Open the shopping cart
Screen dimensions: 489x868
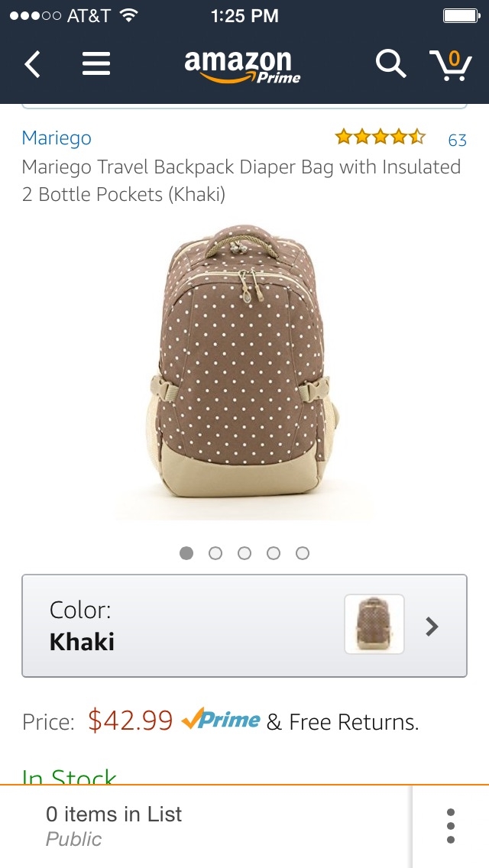pyautogui.click(x=451, y=65)
